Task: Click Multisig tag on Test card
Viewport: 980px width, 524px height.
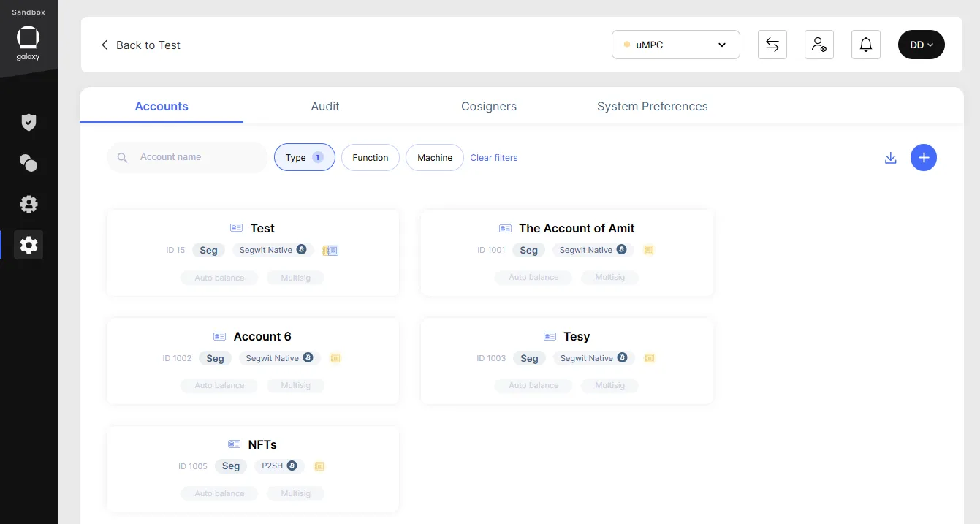Action: pos(295,278)
